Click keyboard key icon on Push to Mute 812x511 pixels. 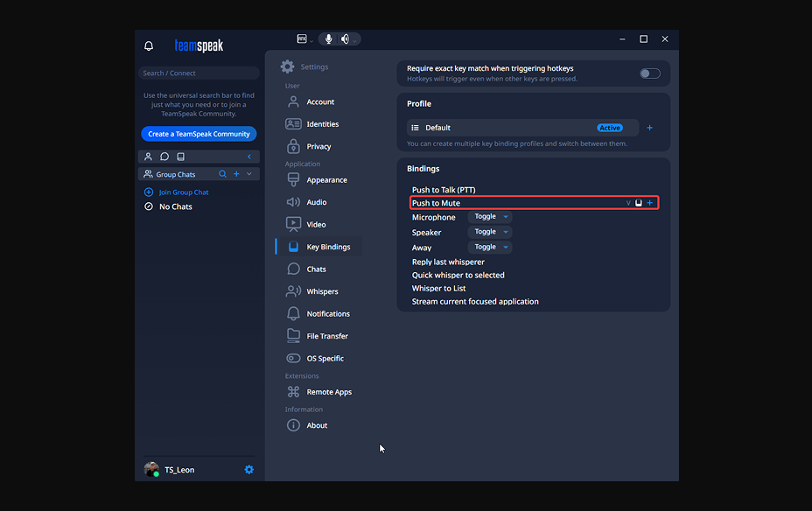tap(639, 203)
